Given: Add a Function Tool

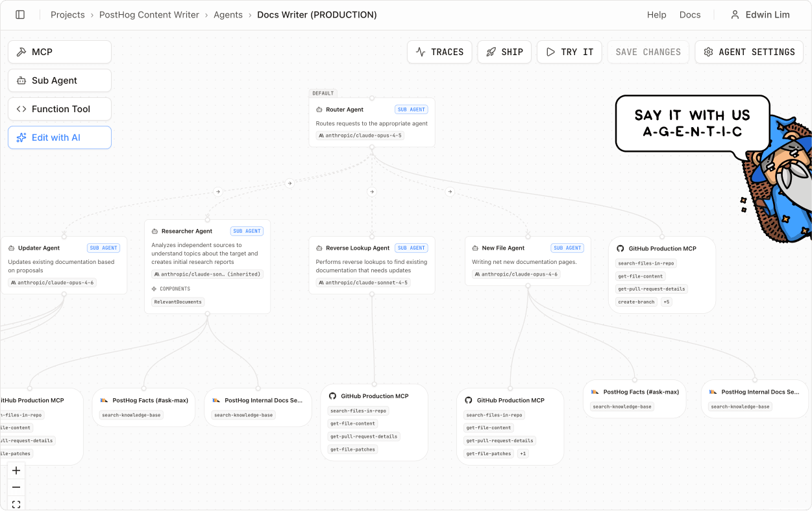Looking at the screenshot, I should tap(60, 109).
